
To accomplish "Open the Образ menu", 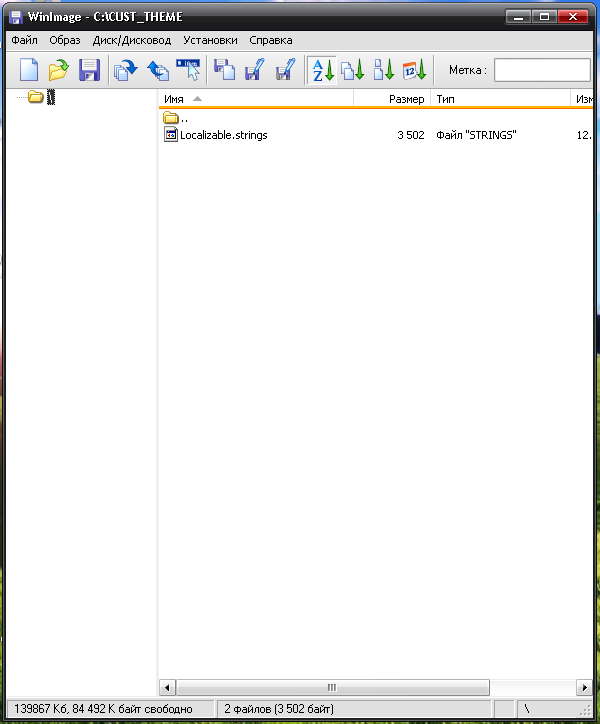I will 65,40.
